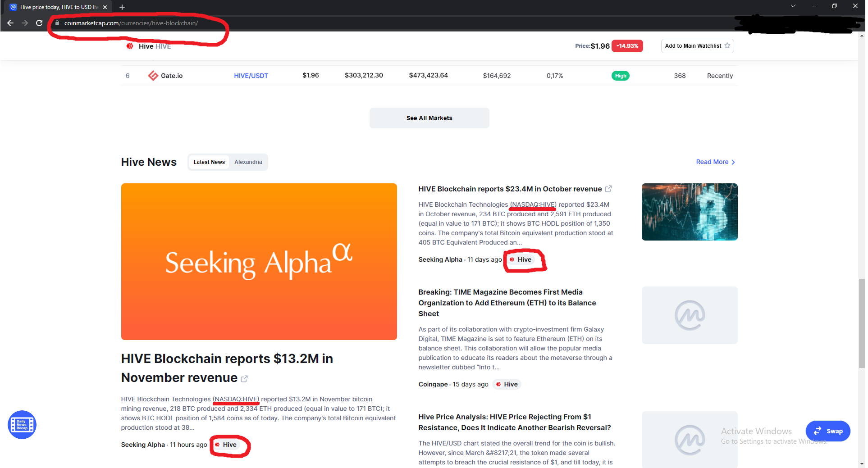Click the scrollbar up arrow

[862, 36]
